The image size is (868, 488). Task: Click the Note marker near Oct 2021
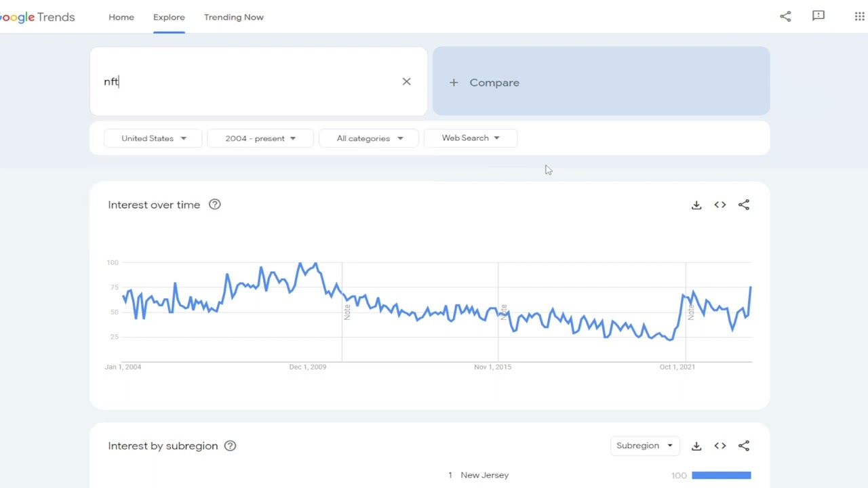691,312
